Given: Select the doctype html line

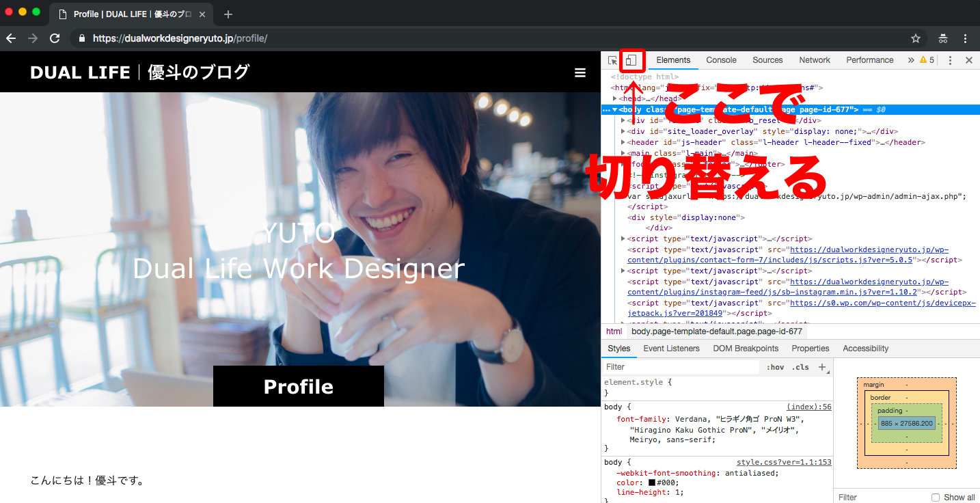Looking at the screenshot, I should coord(644,77).
